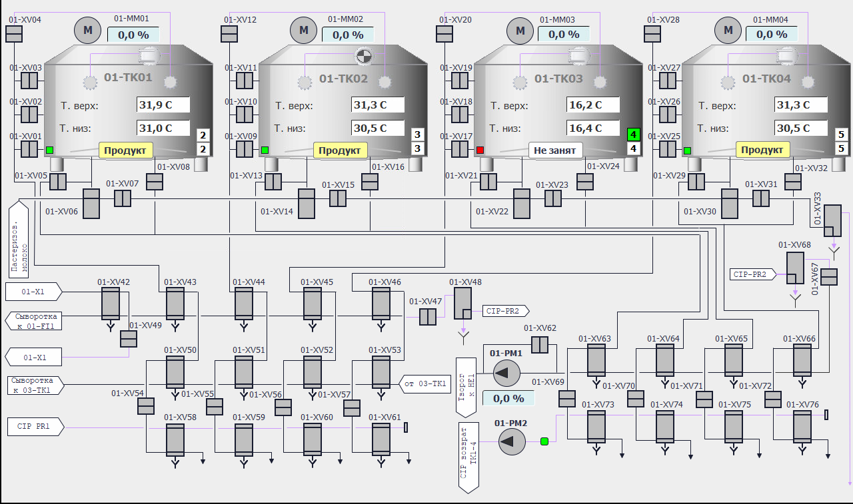This screenshot has height=504, width=853.
Task: Toggle valve 01-XV66 on the right manifold
Action: [802, 360]
